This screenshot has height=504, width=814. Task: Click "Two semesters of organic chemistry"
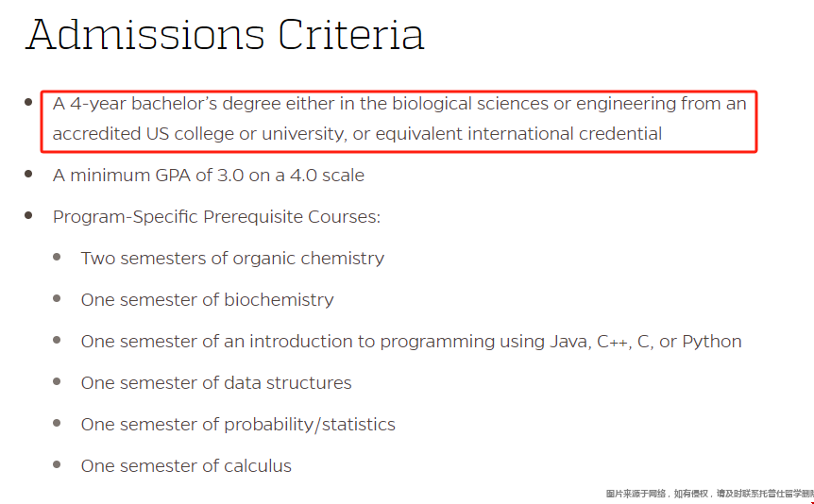(232, 259)
